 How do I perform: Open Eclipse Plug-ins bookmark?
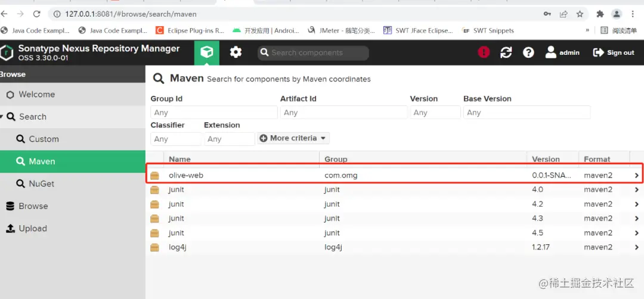tap(190, 30)
